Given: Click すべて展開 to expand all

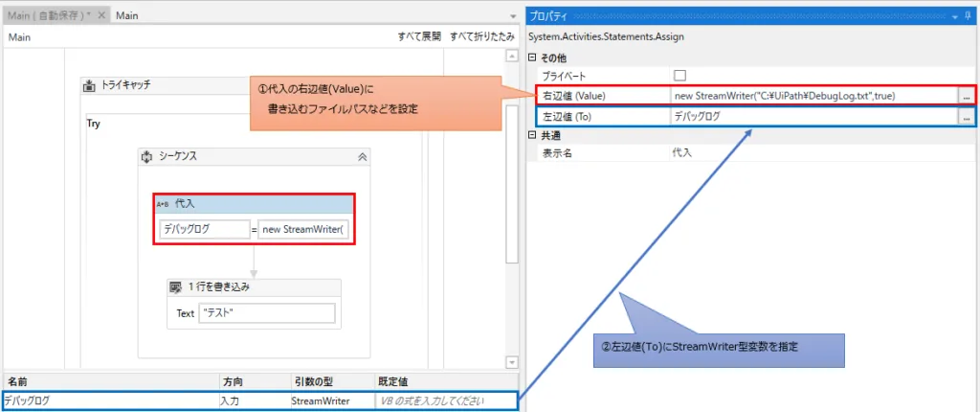Looking at the screenshot, I should pos(419,37).
